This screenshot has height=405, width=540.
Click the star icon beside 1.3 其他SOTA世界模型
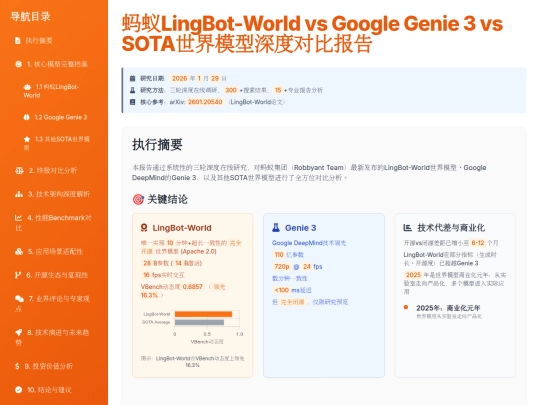tap(27, 139)
